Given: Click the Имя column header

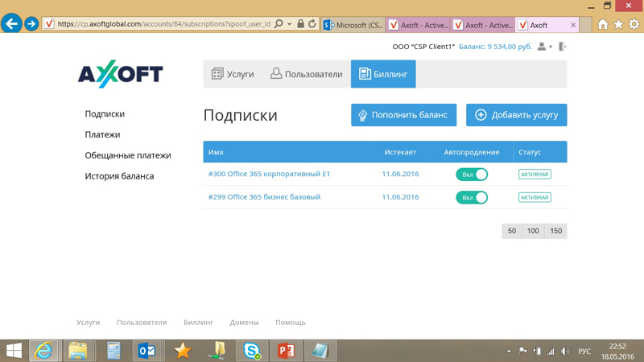Looking at the screenshot, I should 216,152.
